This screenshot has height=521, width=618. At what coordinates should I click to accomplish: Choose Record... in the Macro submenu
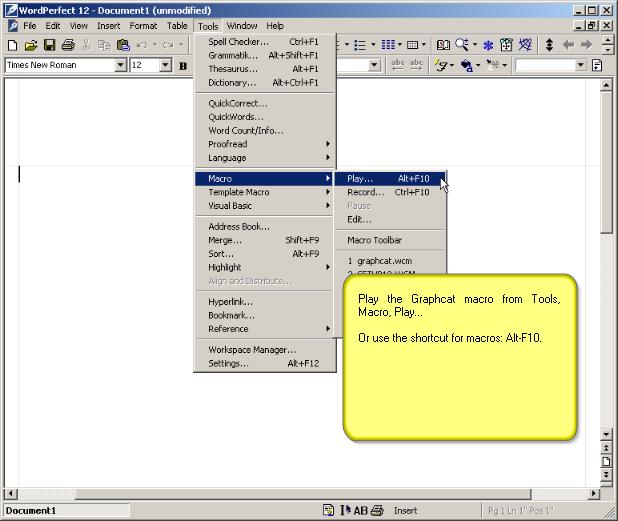[x=390, y=192]
